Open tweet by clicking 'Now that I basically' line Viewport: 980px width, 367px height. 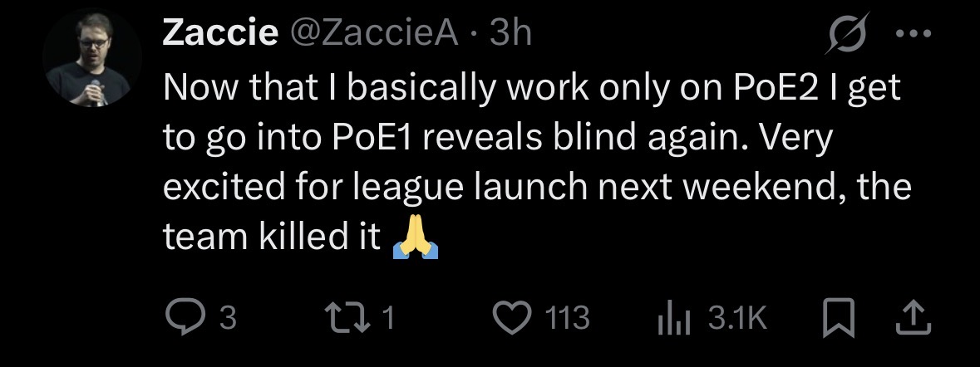(532, 86)
